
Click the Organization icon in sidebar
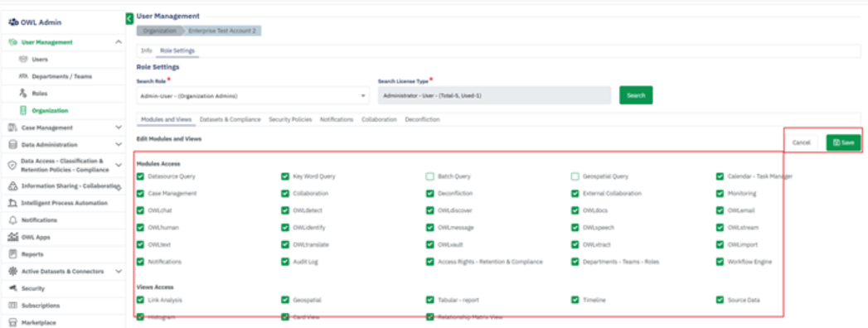23,111
